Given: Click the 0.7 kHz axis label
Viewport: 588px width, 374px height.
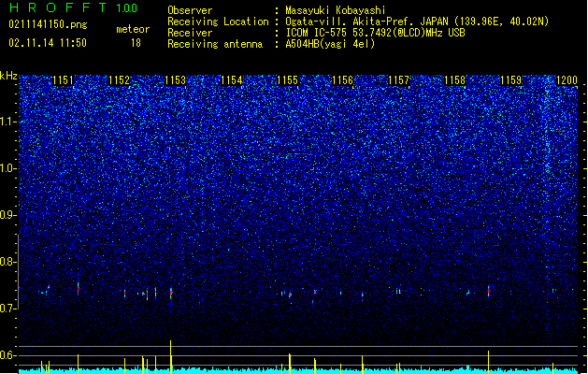Looking at the screenshot, I should click(7, 309).
